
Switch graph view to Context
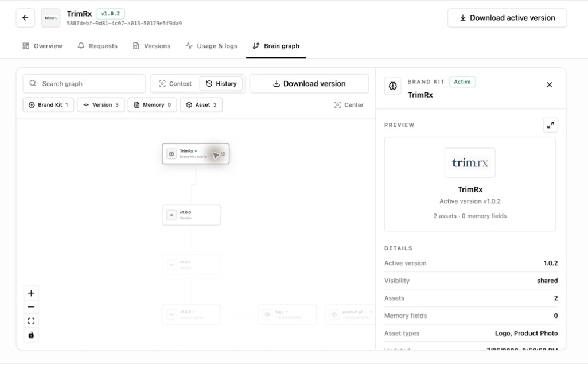coord(175,84)
